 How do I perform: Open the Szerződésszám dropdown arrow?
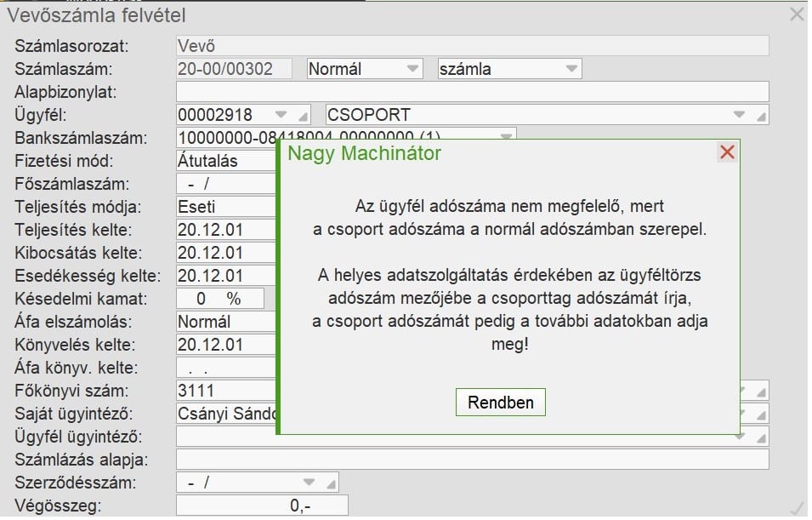tap(308, 482)
